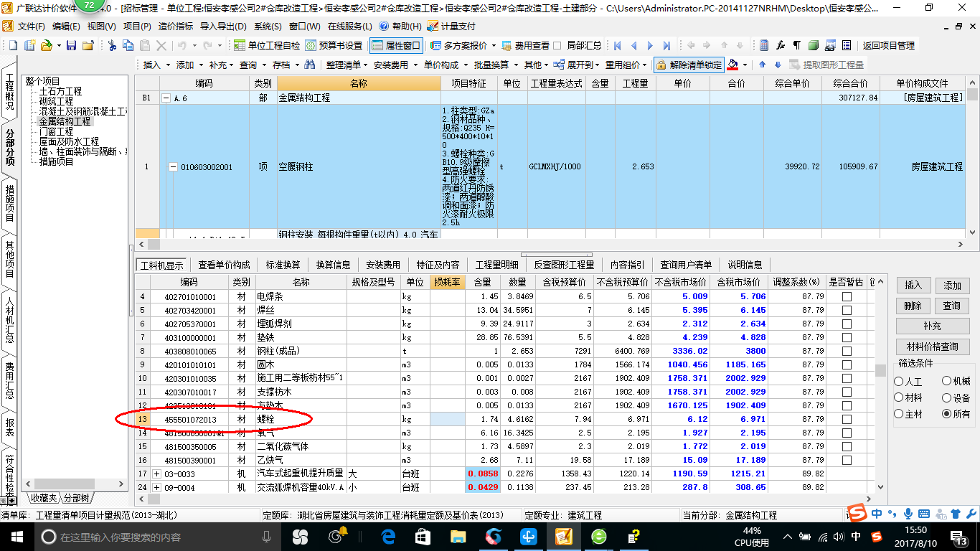Go to next record arrow icon
Image resolution: width=980 pixels, height=551 pixels.
pyautogui.click(x=651, y=45)
